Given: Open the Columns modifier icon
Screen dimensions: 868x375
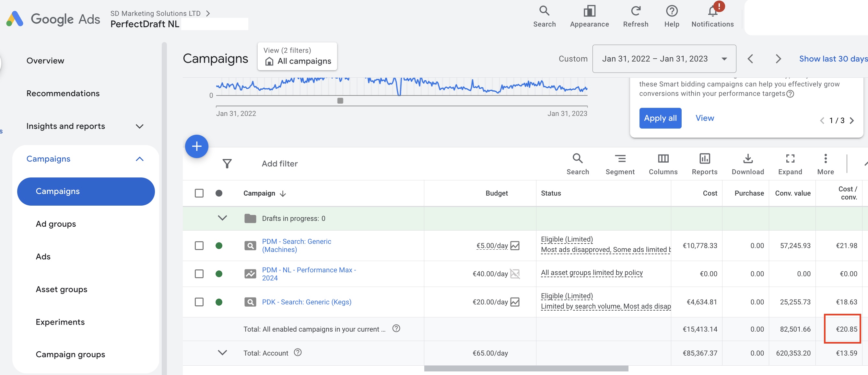Looking at the screenshot, I should [663, 164].
